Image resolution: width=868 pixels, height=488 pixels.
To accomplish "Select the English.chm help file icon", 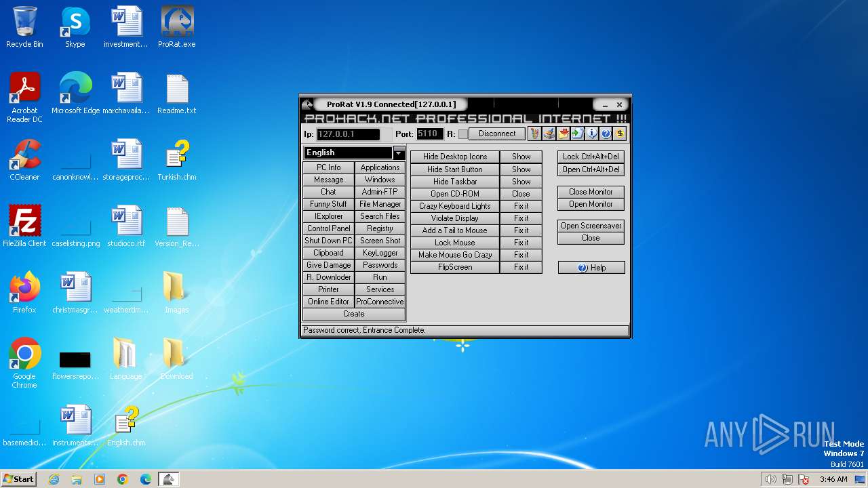I will [126, 426].
